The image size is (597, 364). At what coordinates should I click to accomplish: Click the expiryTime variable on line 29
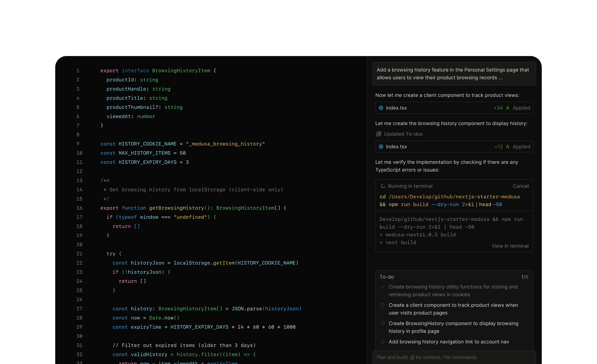pyautogui.click(x=146, y=327)
